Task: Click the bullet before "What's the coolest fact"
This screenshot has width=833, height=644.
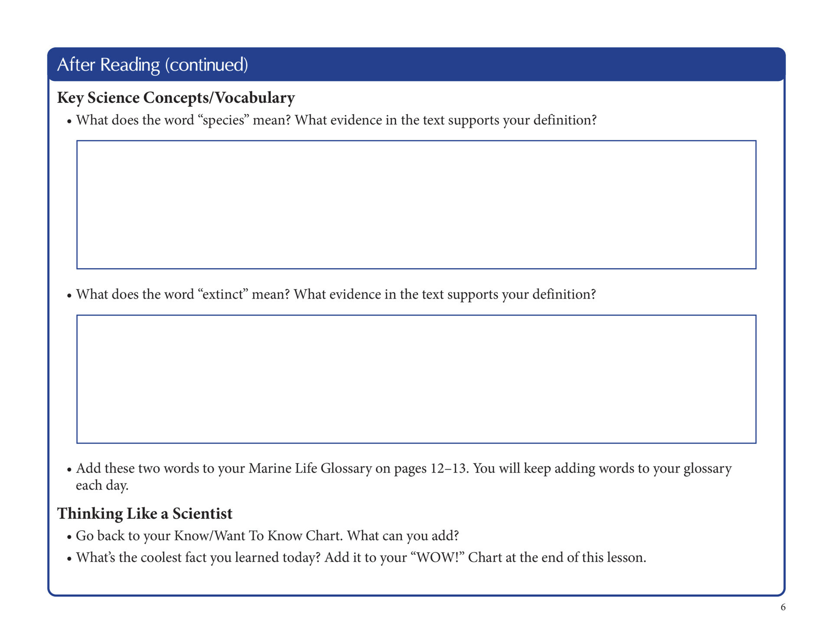Action: point(69,559)
